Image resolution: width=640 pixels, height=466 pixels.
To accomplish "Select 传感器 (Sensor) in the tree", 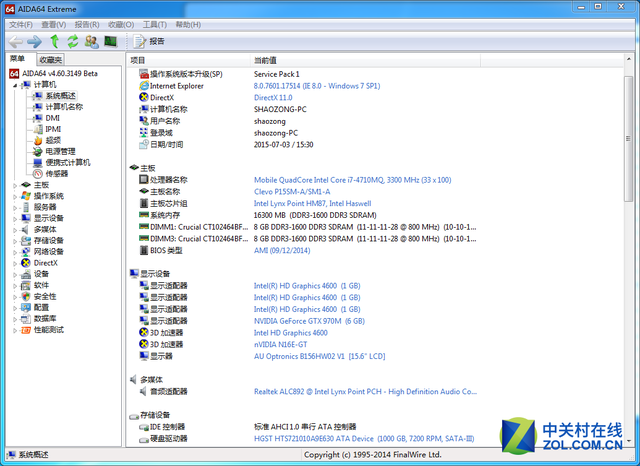I will [56, 174].
